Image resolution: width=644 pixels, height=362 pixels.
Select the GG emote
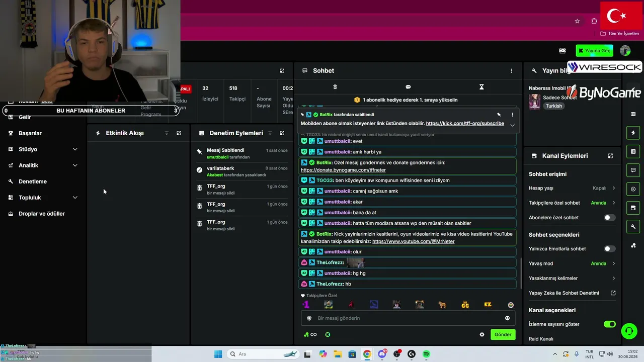465,305
